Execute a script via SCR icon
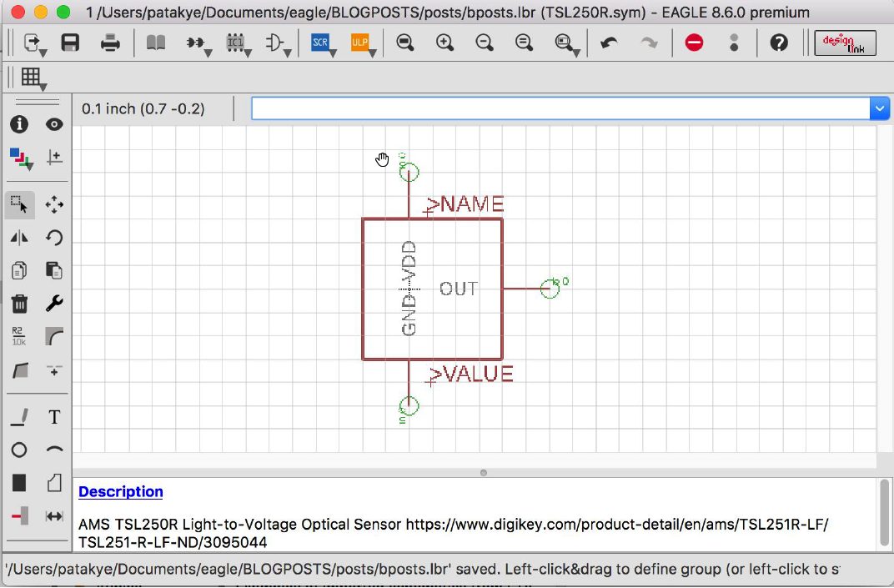This screenshot has width=894, height=588. pyautogui.click(x=318, y=42)
